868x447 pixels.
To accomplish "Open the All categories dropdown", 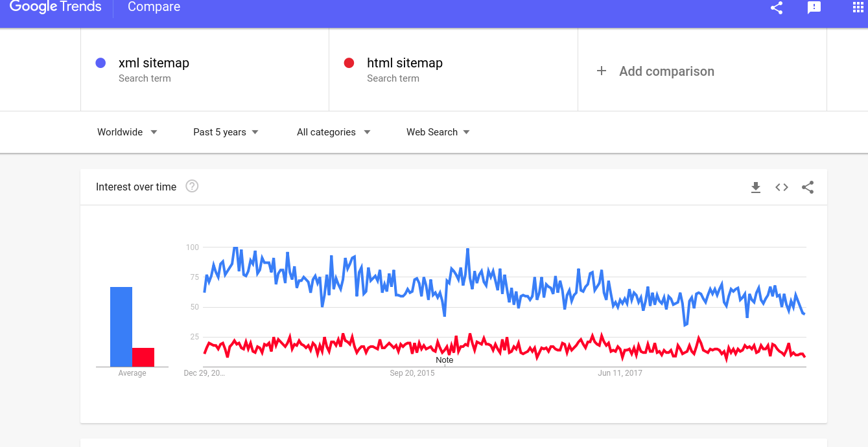I will coord(333,132).
